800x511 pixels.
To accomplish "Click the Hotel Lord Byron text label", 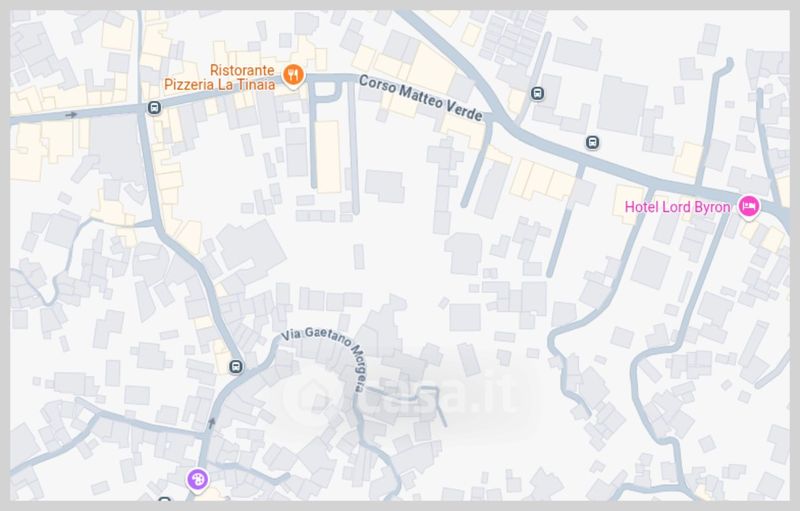I will [x=677, y=207].
